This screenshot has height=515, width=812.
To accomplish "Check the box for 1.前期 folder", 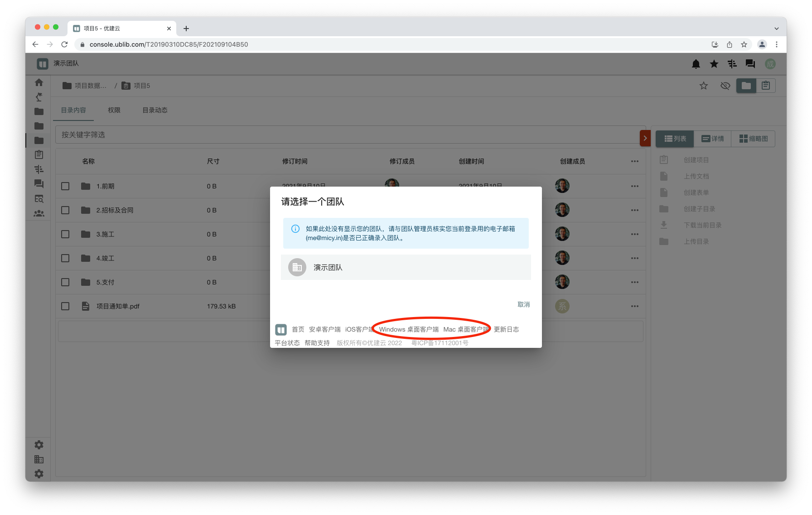I will pos(65,186).
